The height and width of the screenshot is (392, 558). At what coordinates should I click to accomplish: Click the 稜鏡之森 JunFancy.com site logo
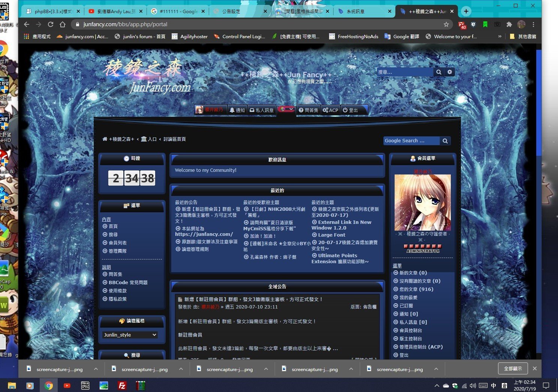pyautogui.click(x=147, y=77)
